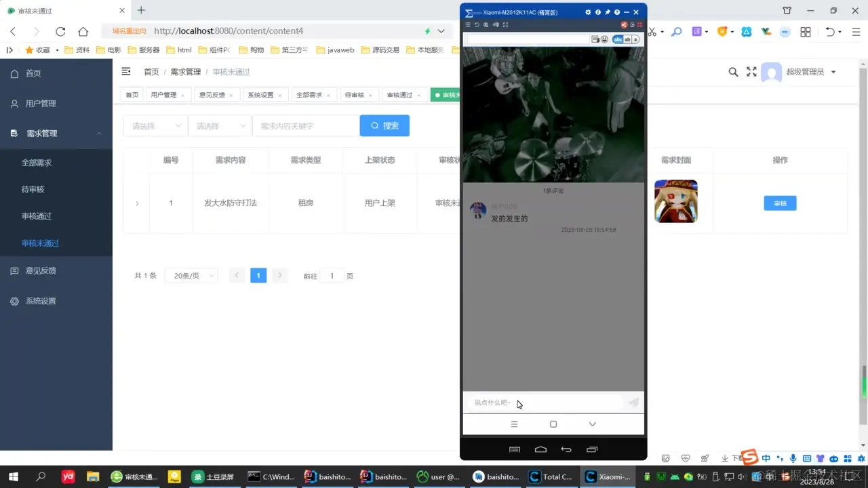Image resolution: width=868 pixels, height=488 pixels.
Task: Close the 系统设置 page tab
Action: pyautogui.click(x=280, y=96)
